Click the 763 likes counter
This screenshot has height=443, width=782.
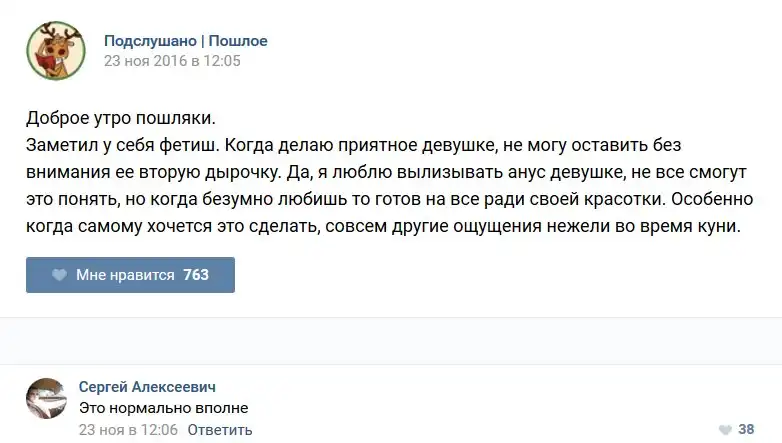pyautogui.click(x=196, y=275)
